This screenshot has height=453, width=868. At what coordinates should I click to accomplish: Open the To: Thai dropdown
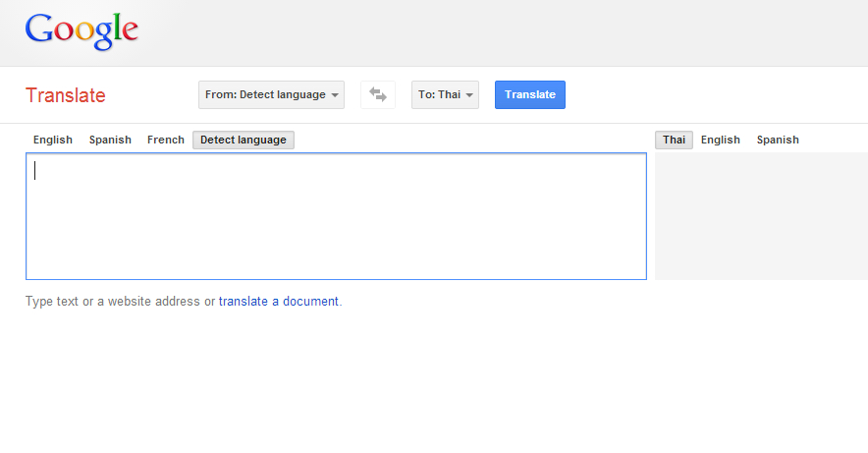[x=440, y=95]
